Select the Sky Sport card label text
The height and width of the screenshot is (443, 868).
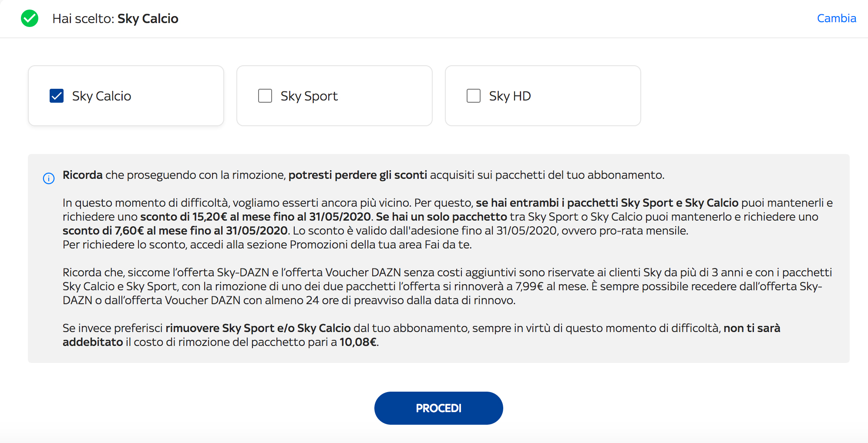[309, 96]
